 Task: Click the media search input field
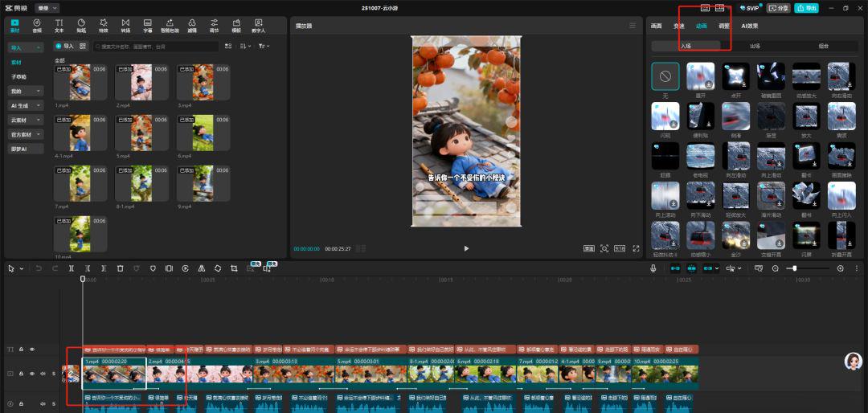point(156,47)
